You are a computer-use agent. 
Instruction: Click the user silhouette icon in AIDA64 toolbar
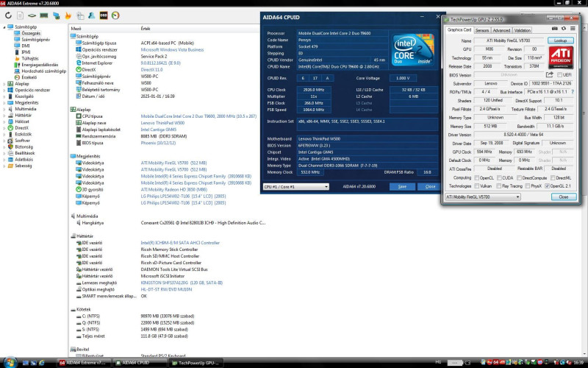coord(91,15)
